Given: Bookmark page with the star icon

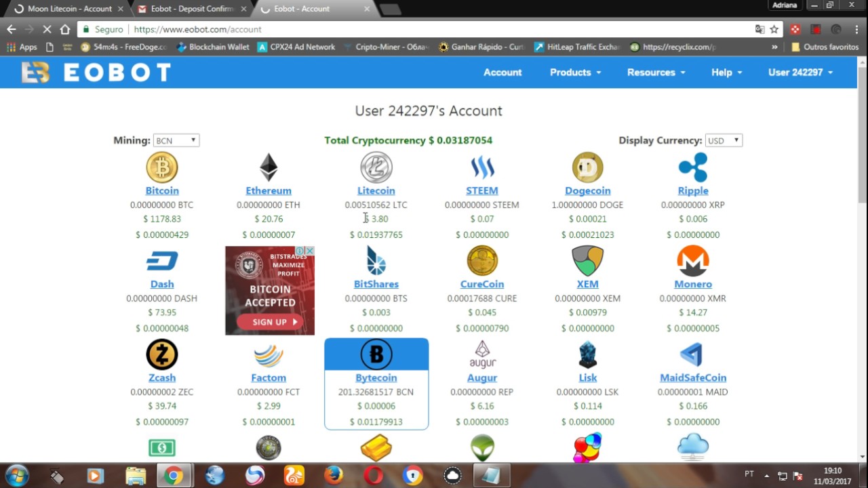Looking at the screenshot, I should [774, 29].
